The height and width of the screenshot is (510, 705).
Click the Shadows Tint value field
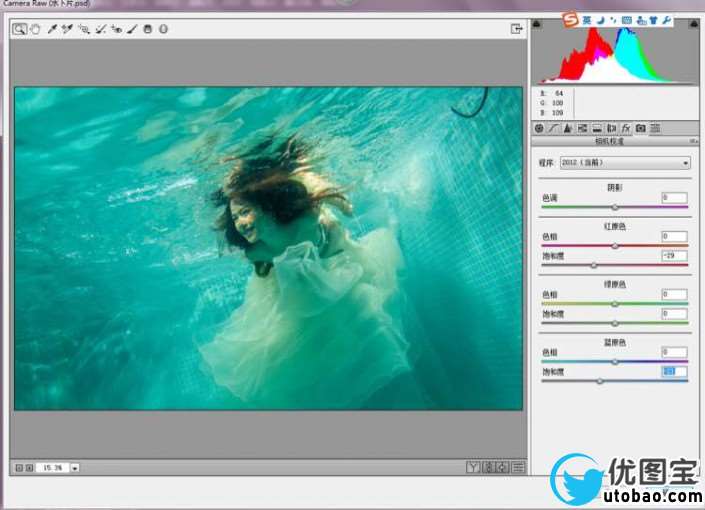point(674,197)
